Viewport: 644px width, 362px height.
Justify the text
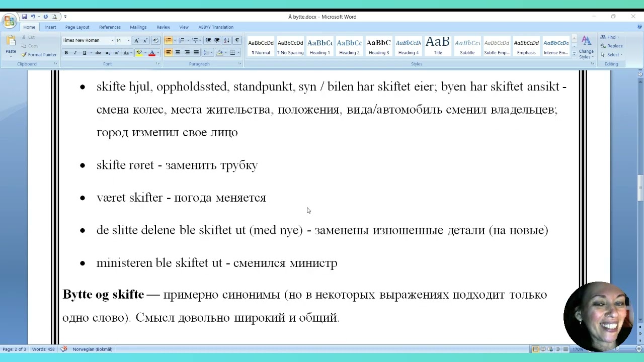tap(196, 53)
